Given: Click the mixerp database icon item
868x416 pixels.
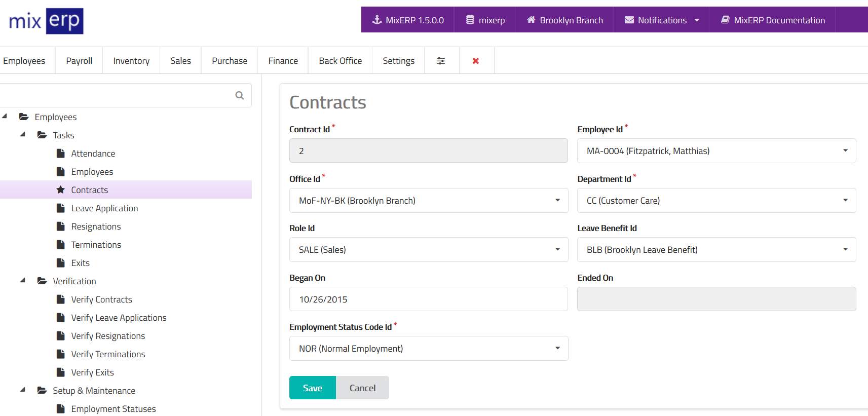Looking at the screenshot, I should tap(485, 20).
